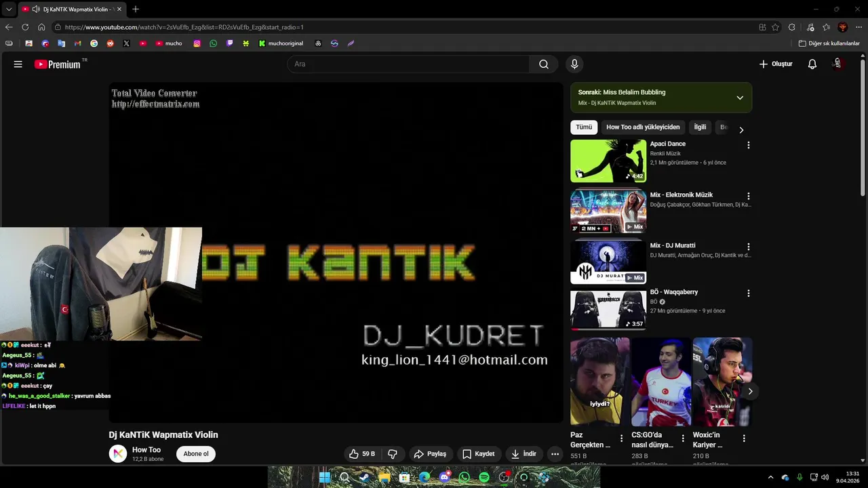Open Windows Start menu
868x488 pixels.
[325, 477]
